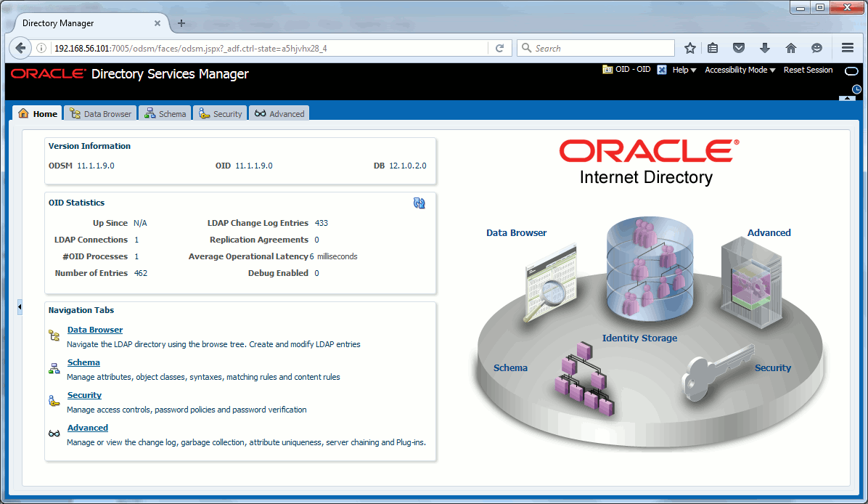Close the Directory Manager browser tab
Image resolution: width=868 pixels, height=504 pixels.
[x=157, y=23]
